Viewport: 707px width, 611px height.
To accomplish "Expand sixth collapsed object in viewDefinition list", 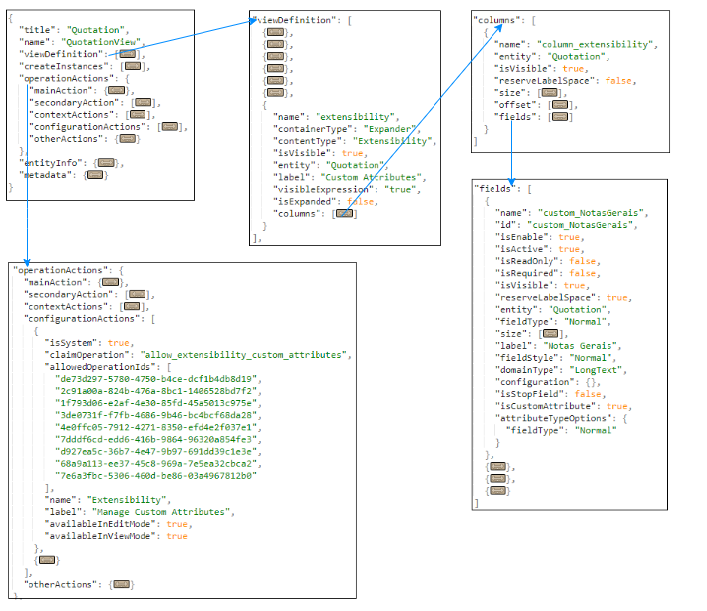I will click(275, 93).
